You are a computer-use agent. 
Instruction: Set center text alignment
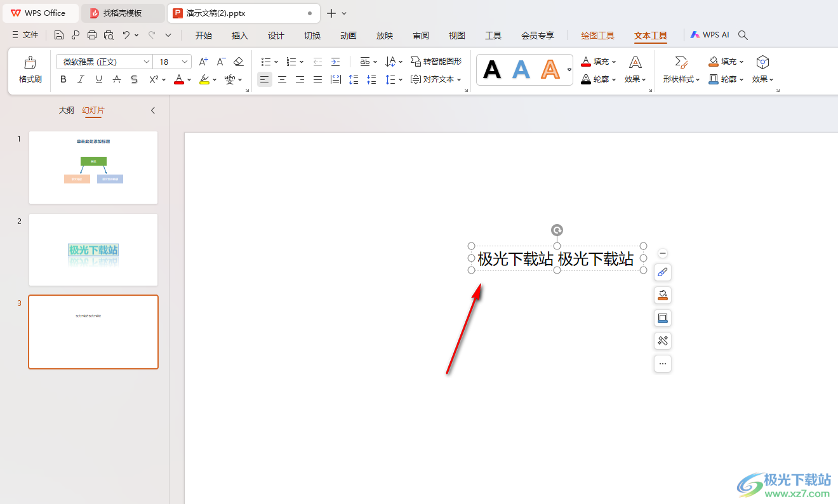[x=282, y=79]
